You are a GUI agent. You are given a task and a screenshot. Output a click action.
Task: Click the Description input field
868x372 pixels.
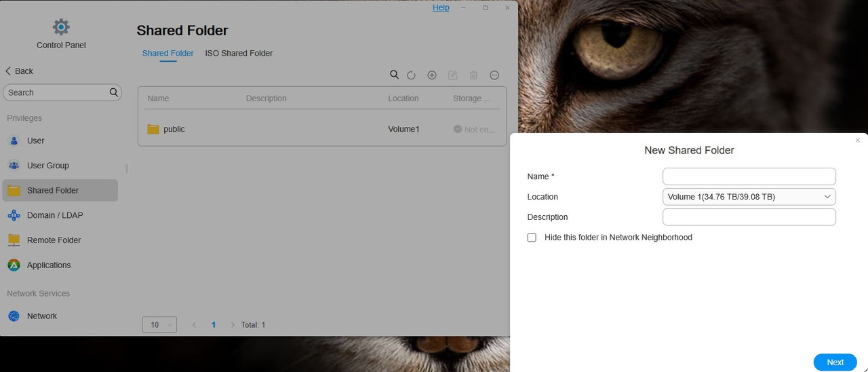(x=749, y=217)
